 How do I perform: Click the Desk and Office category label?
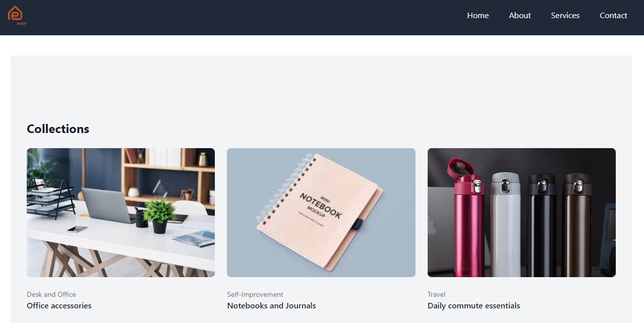51,294
